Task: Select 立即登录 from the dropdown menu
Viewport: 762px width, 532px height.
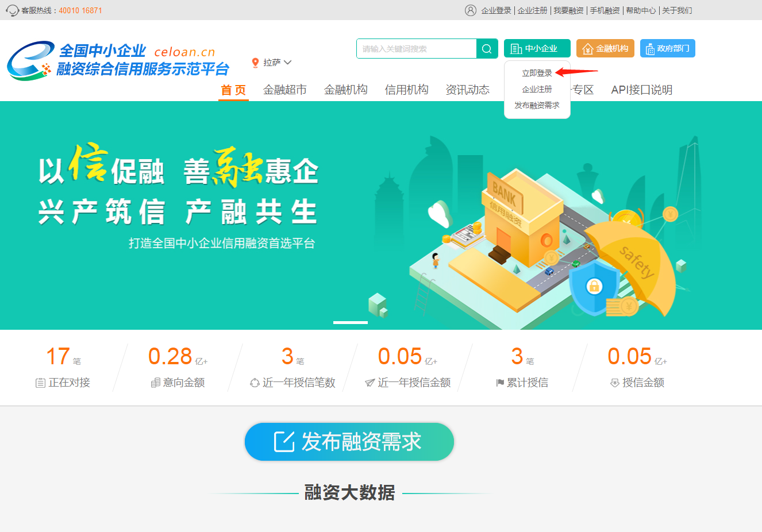Action: point(537,73)
